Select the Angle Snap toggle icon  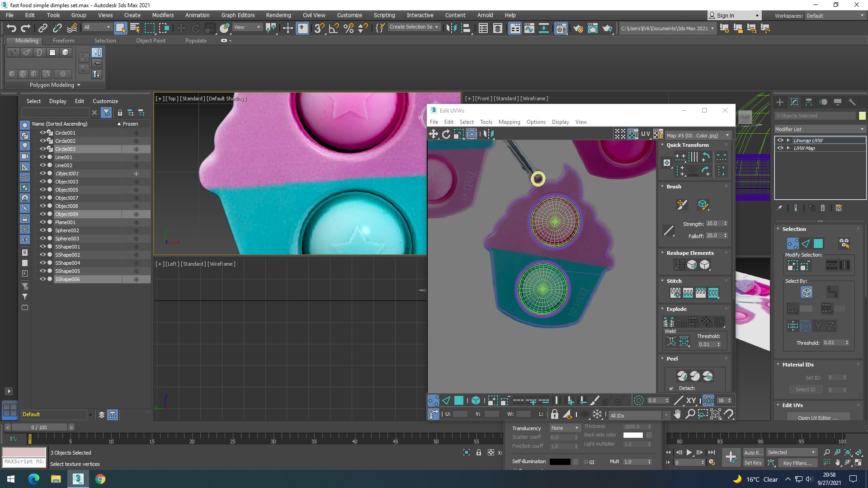coord(334,28)
